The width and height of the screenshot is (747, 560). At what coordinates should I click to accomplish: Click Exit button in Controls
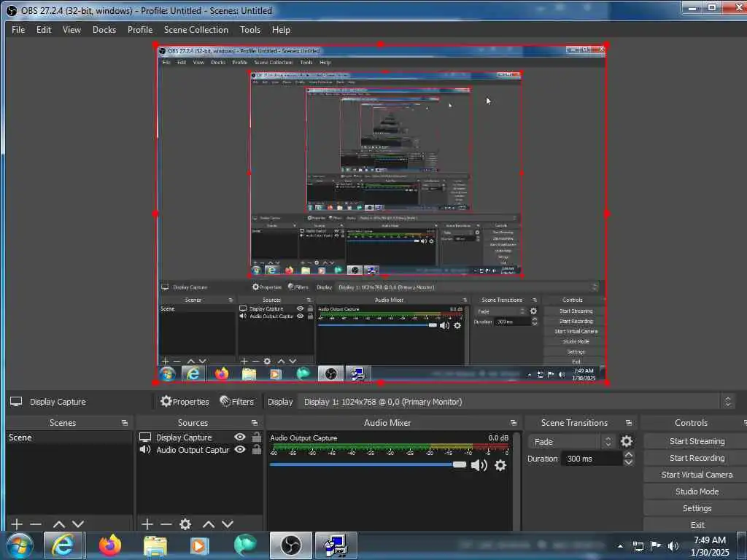697,524
